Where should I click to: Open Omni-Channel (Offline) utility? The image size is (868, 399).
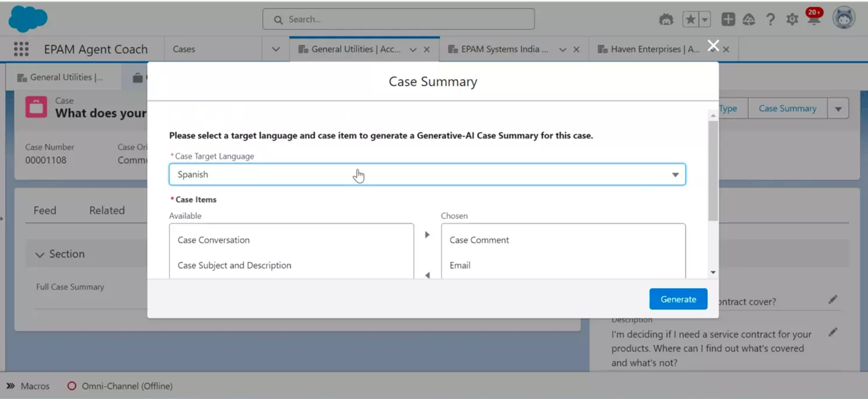[x=120, y=386]
